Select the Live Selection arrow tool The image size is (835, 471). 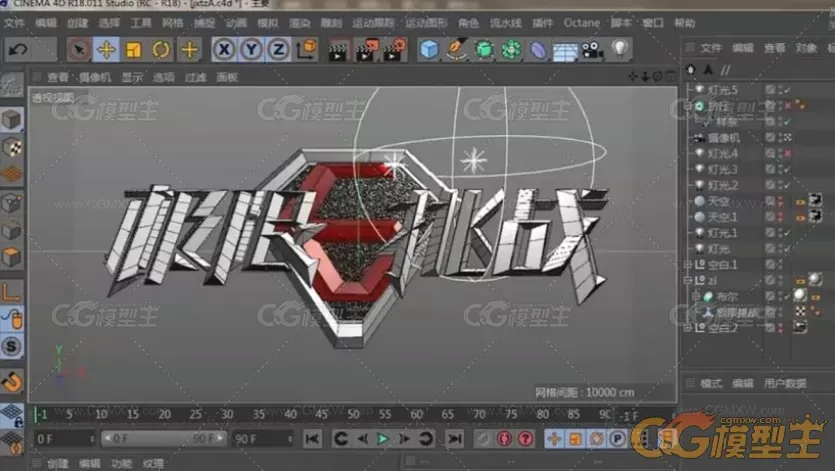pos(79,50)
